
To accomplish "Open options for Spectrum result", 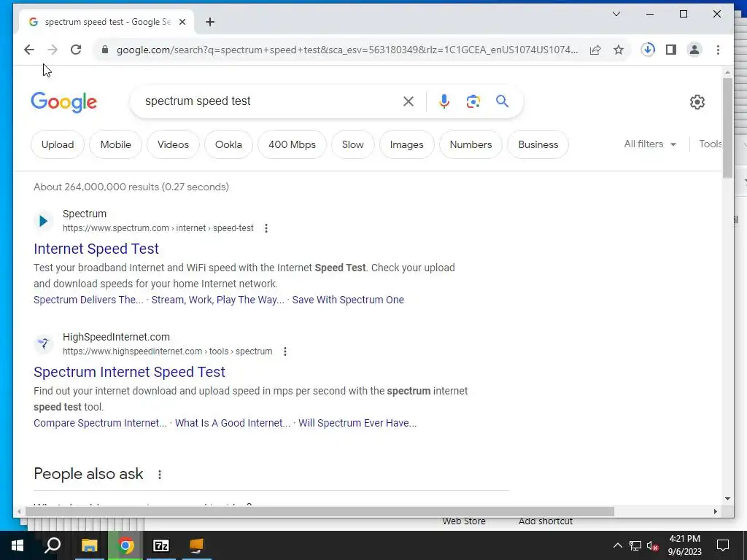I will pos(266,228).
